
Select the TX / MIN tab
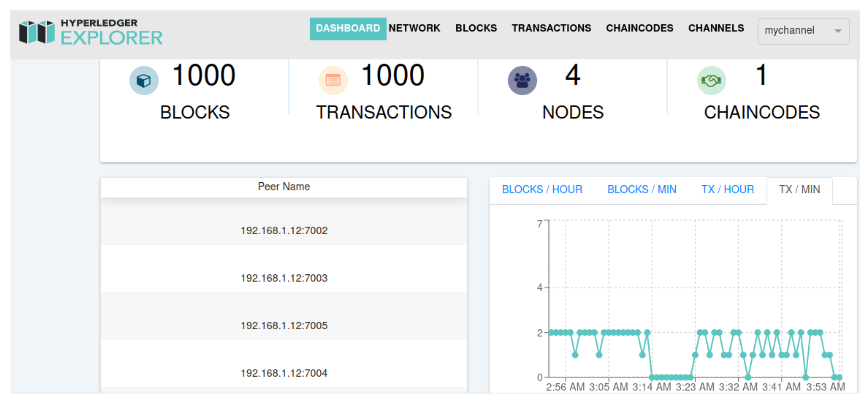[799, 190]
